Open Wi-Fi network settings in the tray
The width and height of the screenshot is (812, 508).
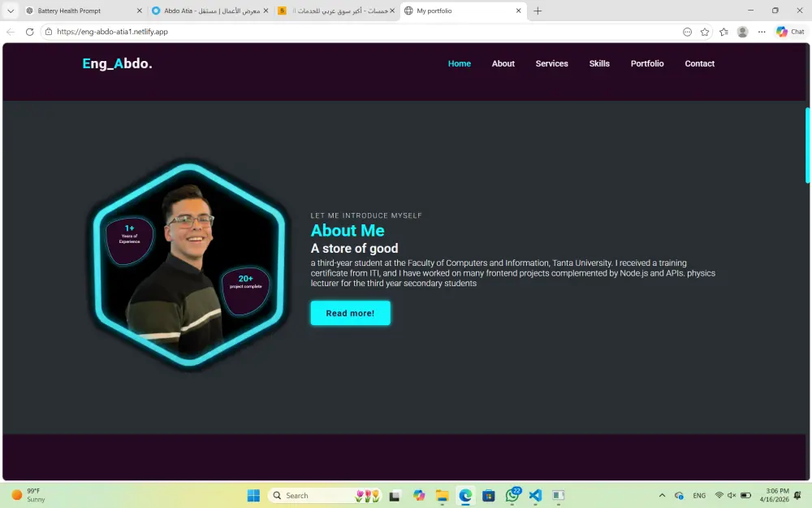tap(719, 496)
